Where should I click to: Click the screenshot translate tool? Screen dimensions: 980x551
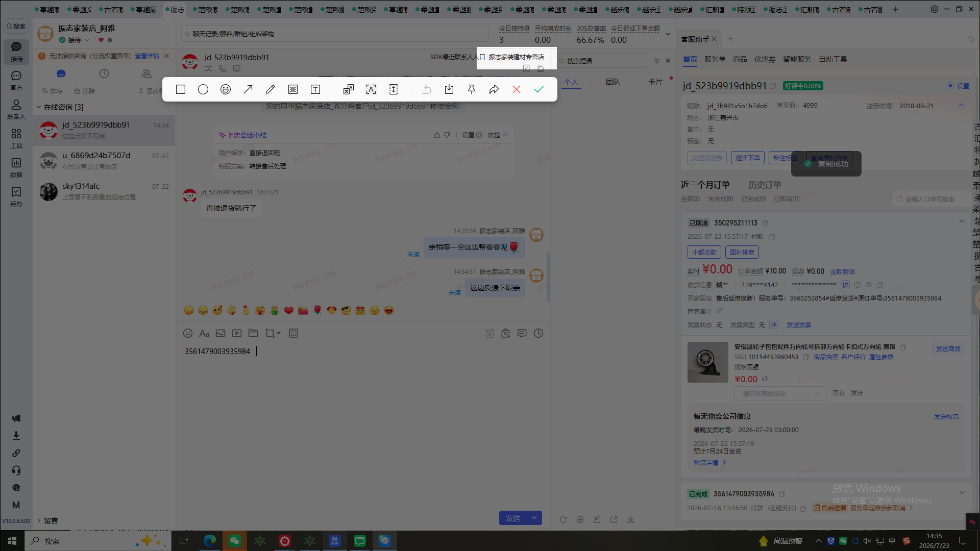pos(349,89)
